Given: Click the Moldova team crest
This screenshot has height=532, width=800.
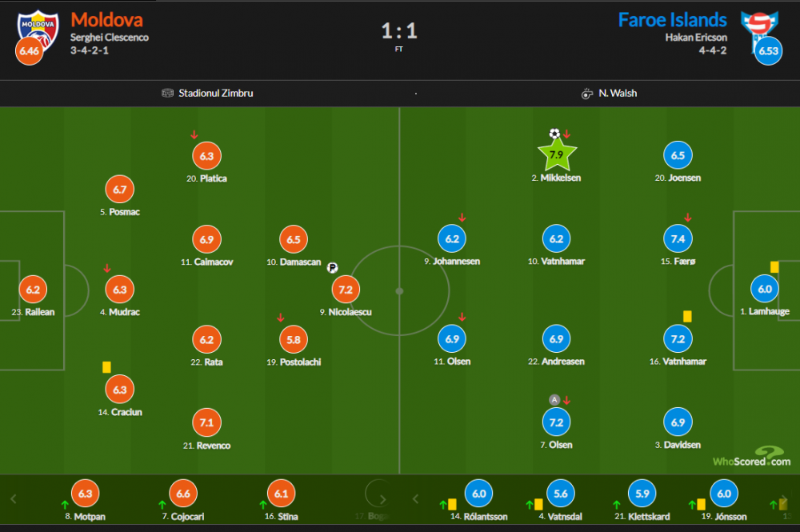Looking at the screenshot, I should tap(38, 30).
